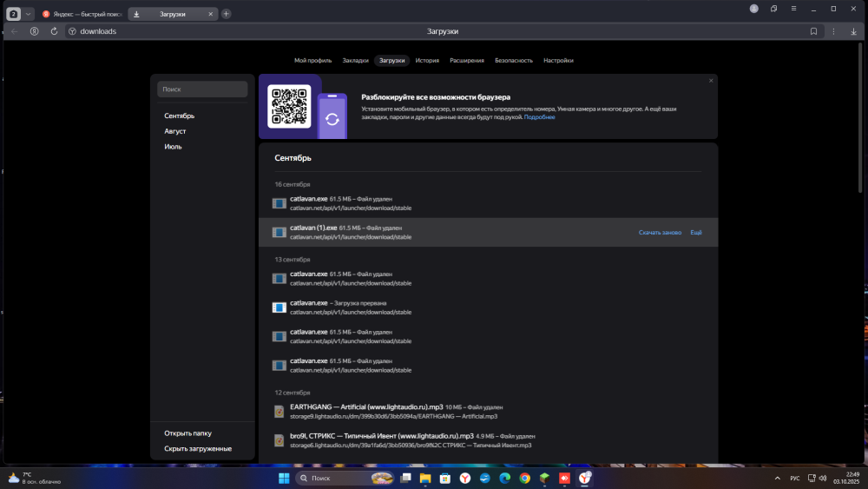The height and width of the screenshot is (489, 868).
Task: Open a new tab with plus button
Action: tap(226, 14)
